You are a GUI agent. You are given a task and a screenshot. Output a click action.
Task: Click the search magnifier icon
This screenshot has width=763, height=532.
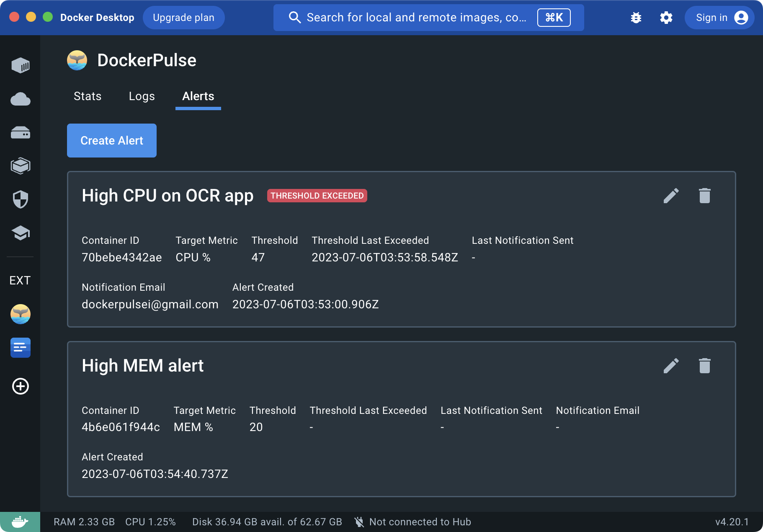(x=295, y=18)
